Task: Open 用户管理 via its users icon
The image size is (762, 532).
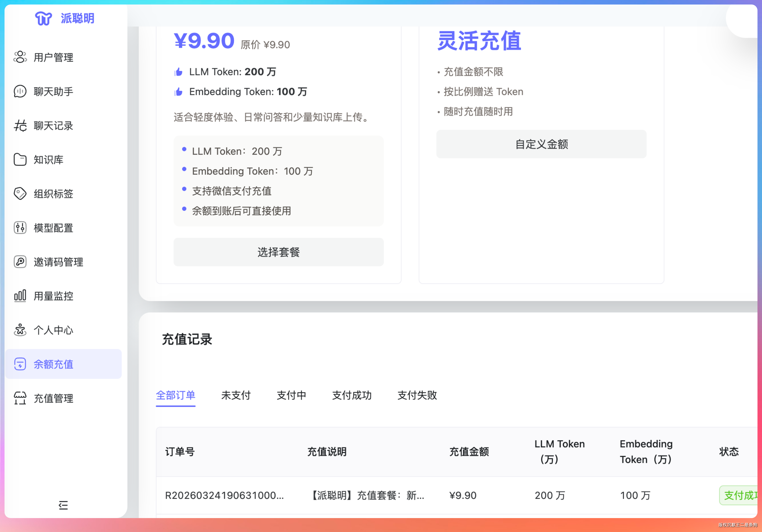Action: [x=20, y=57]
